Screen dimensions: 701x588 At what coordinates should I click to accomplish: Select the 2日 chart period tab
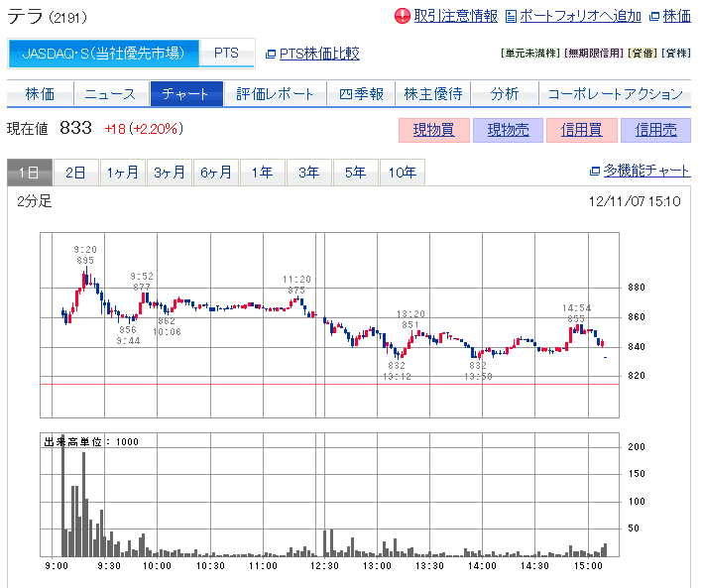point(75,173)
